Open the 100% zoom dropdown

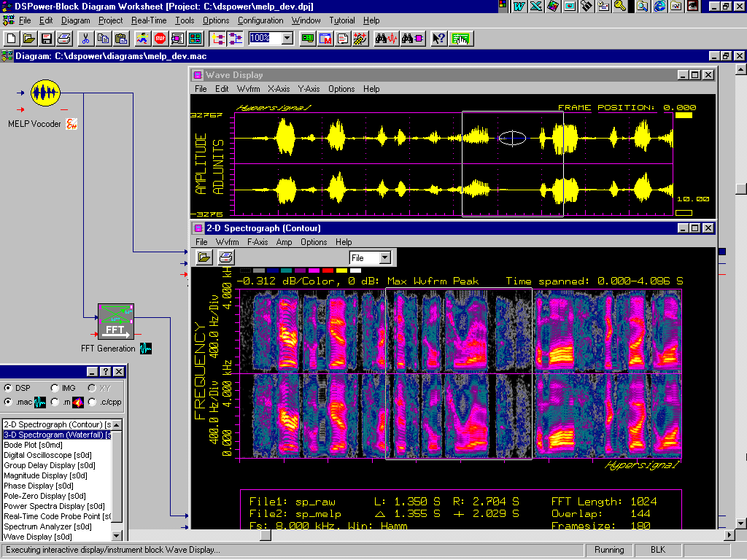point(287,38)
